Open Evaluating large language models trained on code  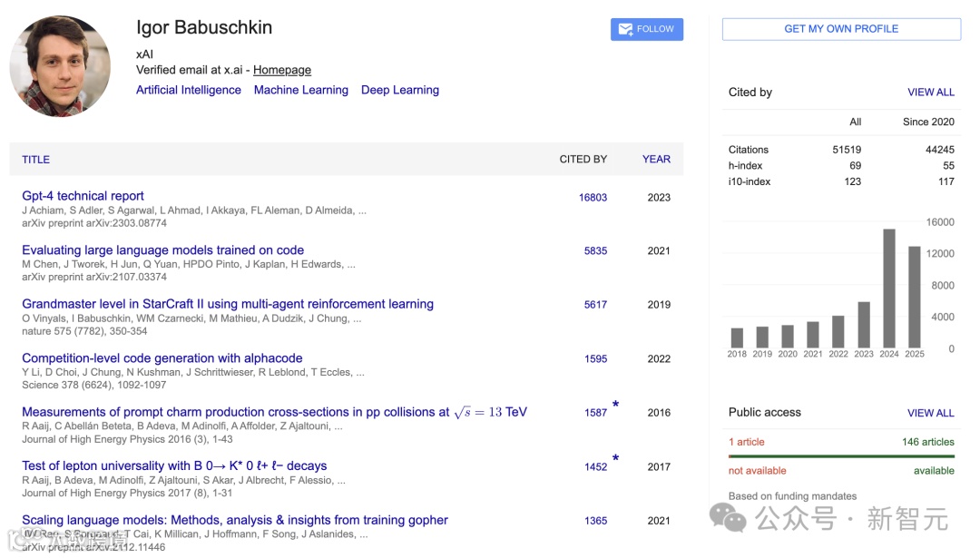point(162,250)
